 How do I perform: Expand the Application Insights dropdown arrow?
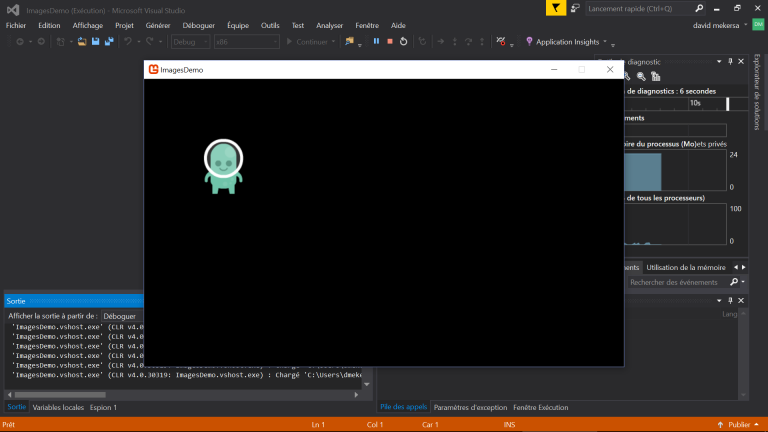pos(605,42)
